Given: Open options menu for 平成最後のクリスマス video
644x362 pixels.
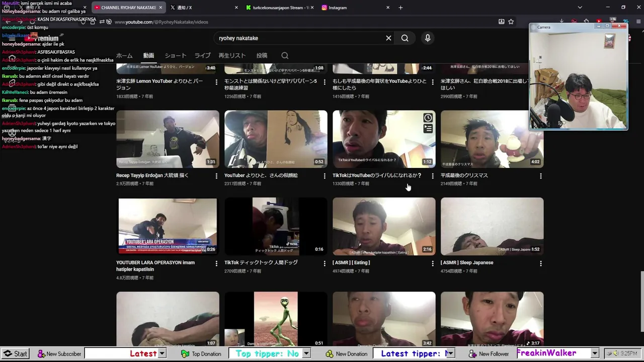Looking at the screenshot, I should (x=541, y=176).
